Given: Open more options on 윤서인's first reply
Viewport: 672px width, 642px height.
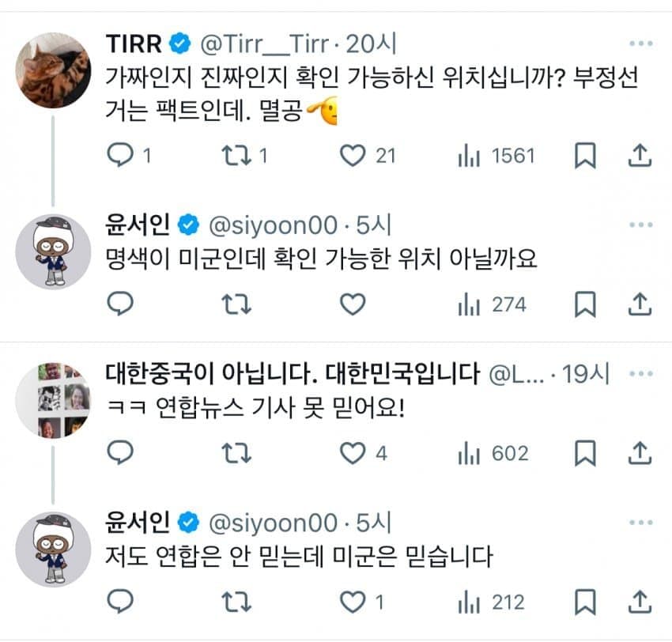Looking at the screenshot, I should (639, 226).
